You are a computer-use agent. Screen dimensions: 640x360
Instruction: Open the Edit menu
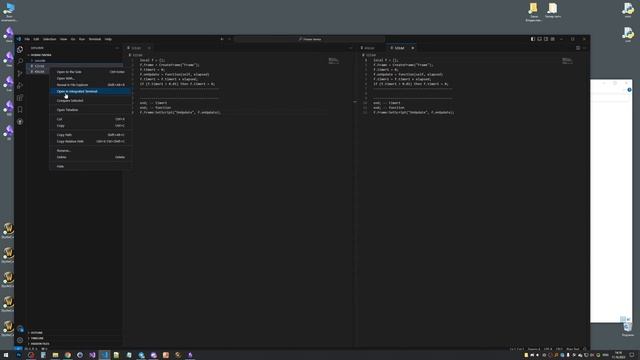pos(36,39)
